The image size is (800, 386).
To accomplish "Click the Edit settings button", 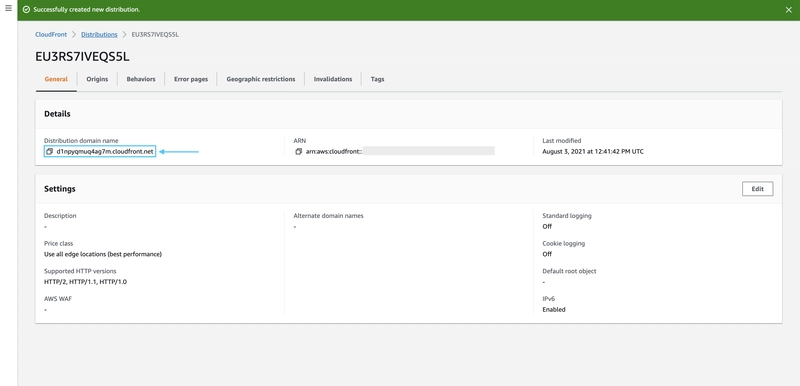I will (x=758, y=189).
